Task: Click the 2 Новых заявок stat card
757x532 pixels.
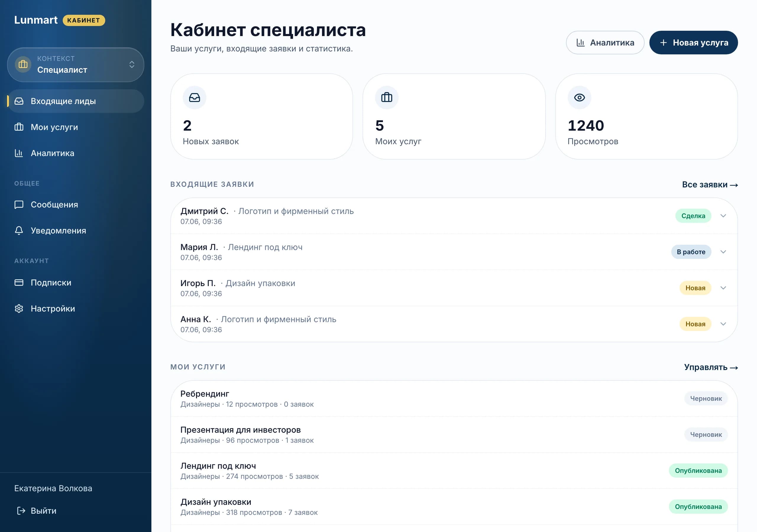Action: point(261,116)
